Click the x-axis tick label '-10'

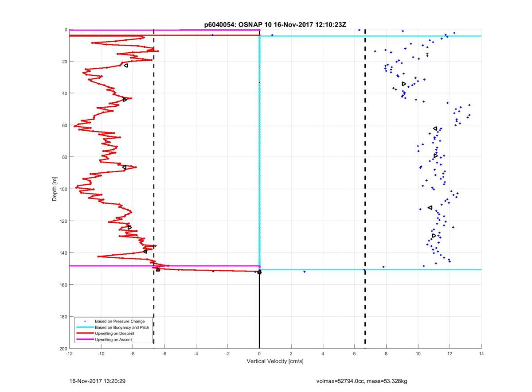(101, 353)
